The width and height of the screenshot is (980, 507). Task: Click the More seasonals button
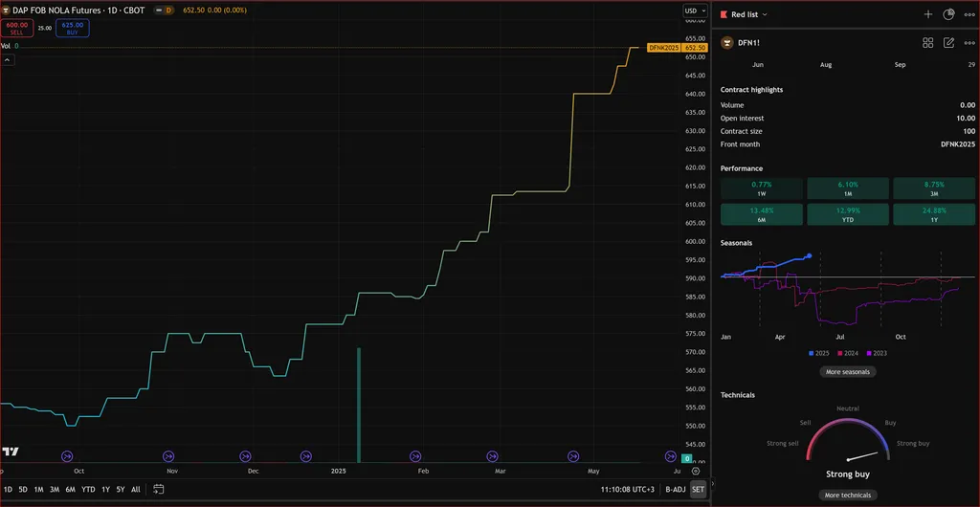(848, 371)
